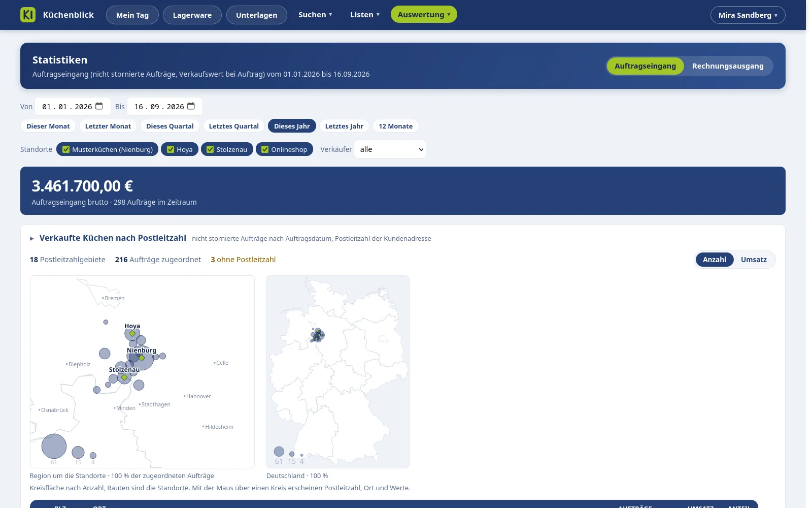This screenshot has height=508, width=812.
Task: Select the Dieses Jahr period
Action: pos(292,126)
